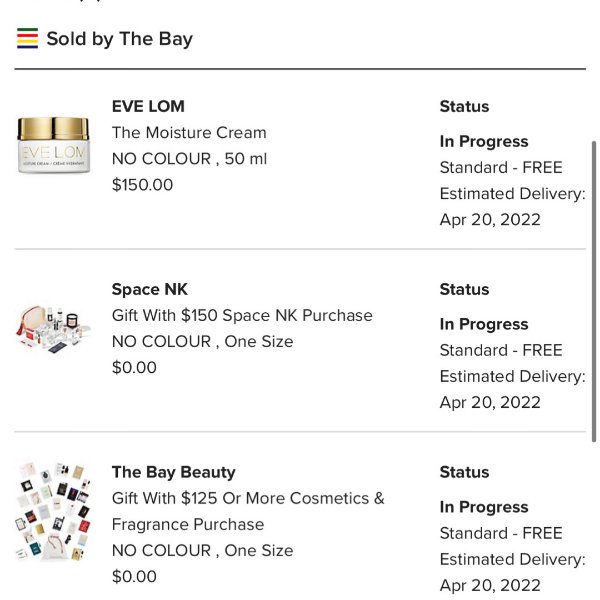Open the Space NK gift set thumbnail
The width and height of the screenshot is (600, 600).
tap(54, 331)
